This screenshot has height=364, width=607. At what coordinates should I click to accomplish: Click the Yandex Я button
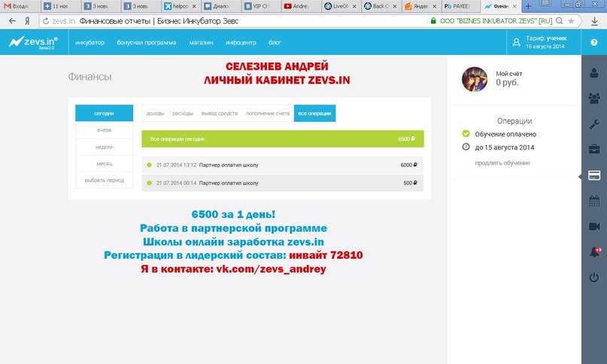click(27, 21)
